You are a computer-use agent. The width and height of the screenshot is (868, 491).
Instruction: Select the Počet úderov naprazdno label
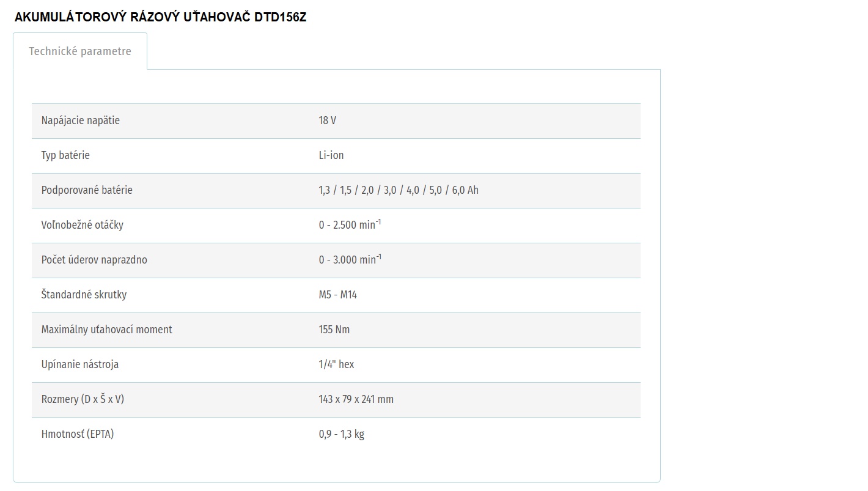[94, 260]
